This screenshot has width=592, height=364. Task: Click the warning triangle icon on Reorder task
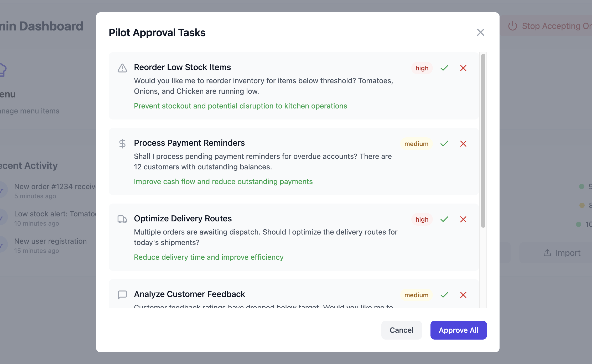click(x=122, y=68)
